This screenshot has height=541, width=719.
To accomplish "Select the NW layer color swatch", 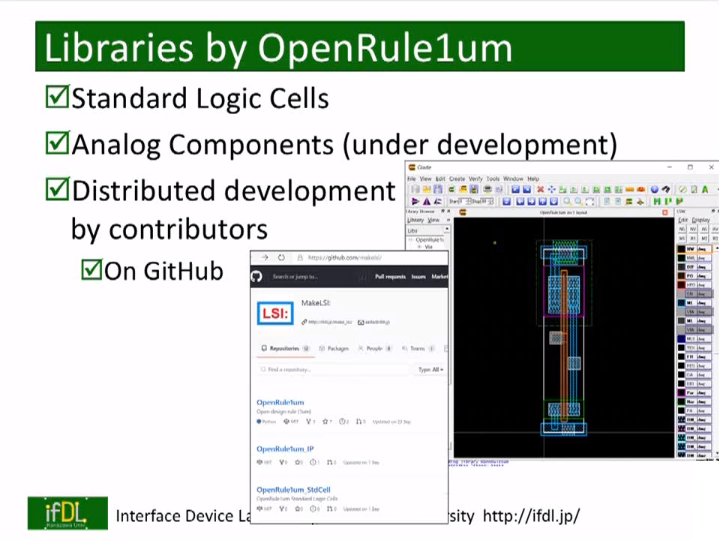I will coord(681,248).
